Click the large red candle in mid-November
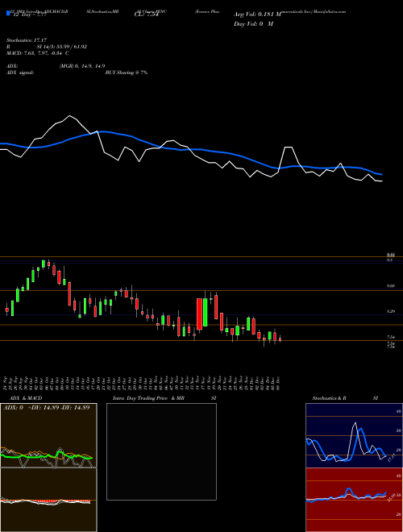The height and width of the screenshot is (532, 403). click(199, 314)
